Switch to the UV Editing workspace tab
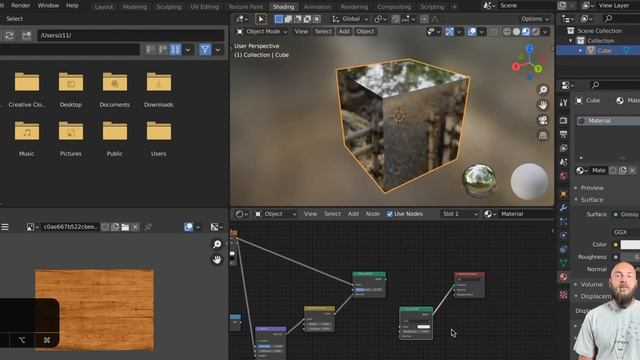The width and height of the screenshot is (640, 360). (204, 7)
